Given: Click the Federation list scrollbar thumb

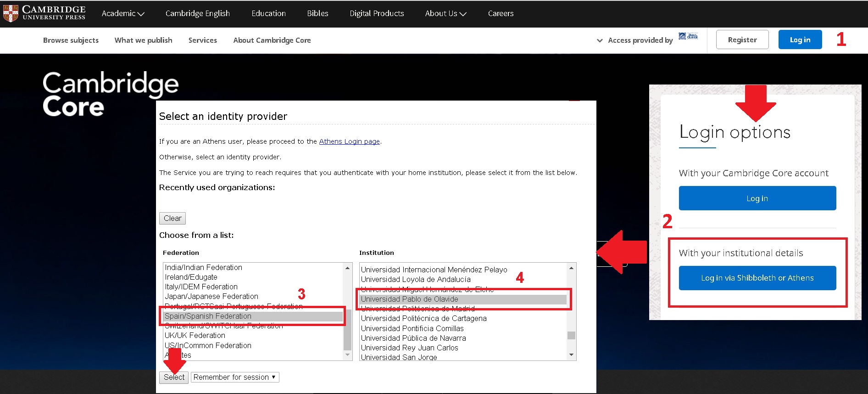Looking at the screenshot, I should coord(348,330).
